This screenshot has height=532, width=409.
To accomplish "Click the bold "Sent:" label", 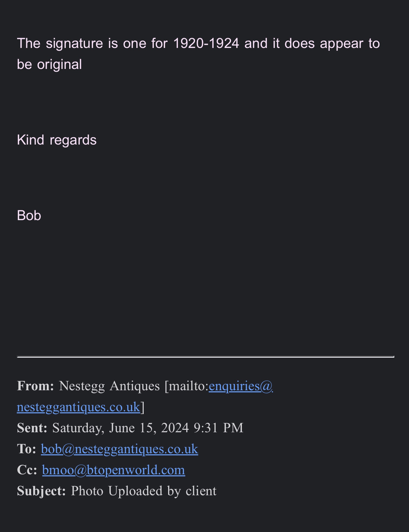I will tap(32, 428).
